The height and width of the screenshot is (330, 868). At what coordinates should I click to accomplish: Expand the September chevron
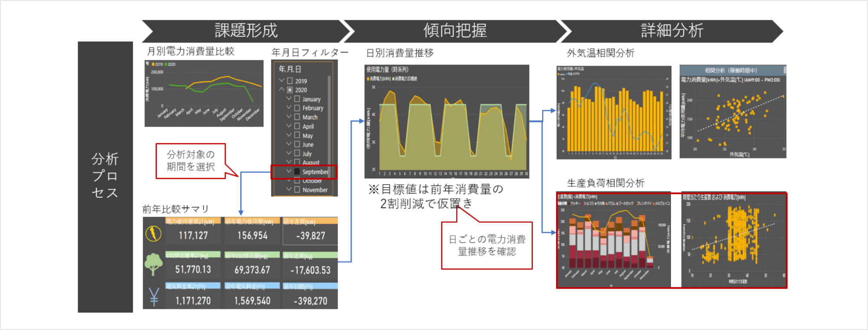[x=289, y=171]
